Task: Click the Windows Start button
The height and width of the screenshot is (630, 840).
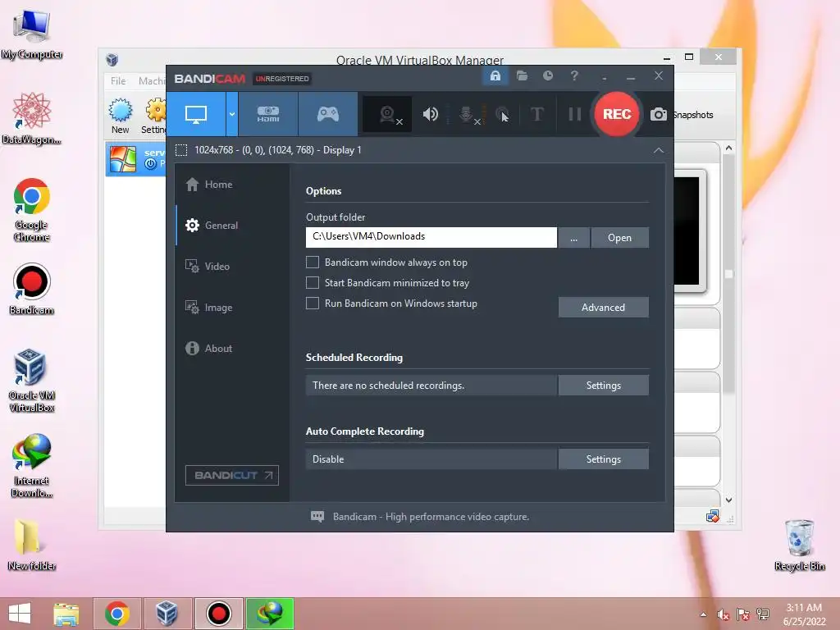Action: tap(20, 614)
